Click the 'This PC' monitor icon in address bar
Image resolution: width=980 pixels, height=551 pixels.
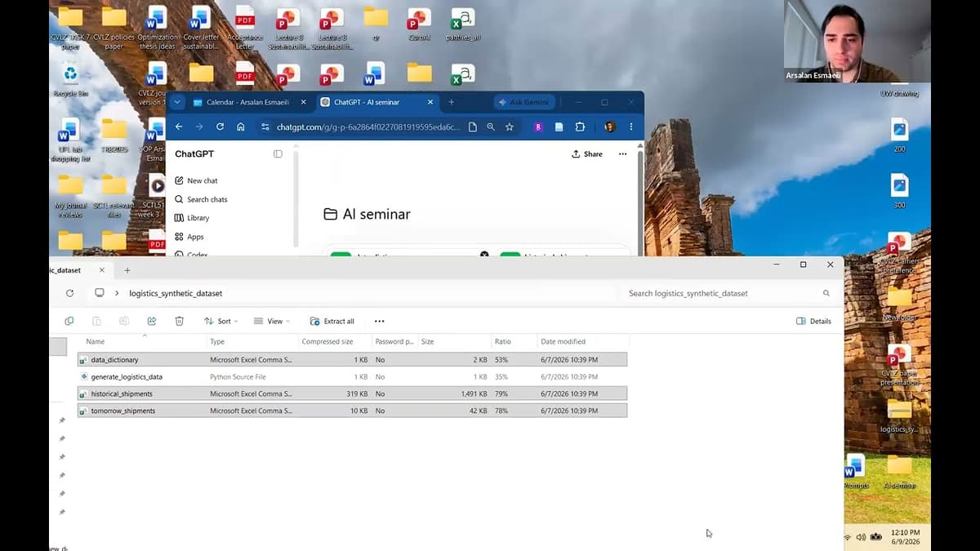[100, 293]
